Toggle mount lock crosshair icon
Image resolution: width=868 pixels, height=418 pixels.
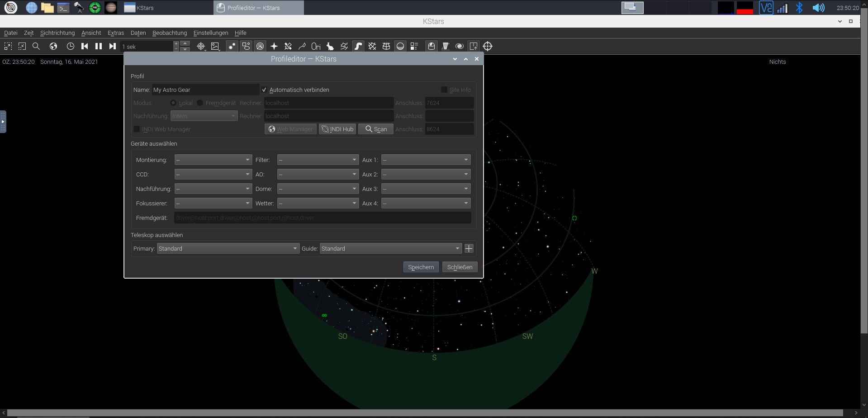point(488,46)
